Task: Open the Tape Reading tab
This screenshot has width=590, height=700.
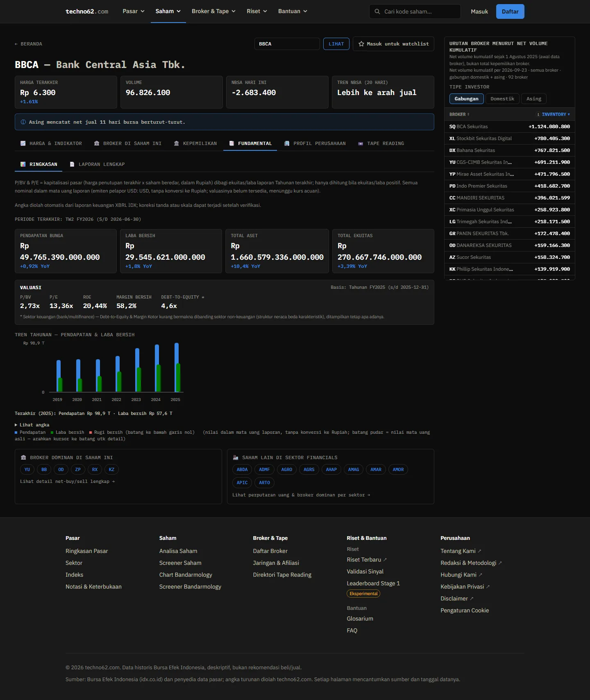Action: [x=381, y=143]
